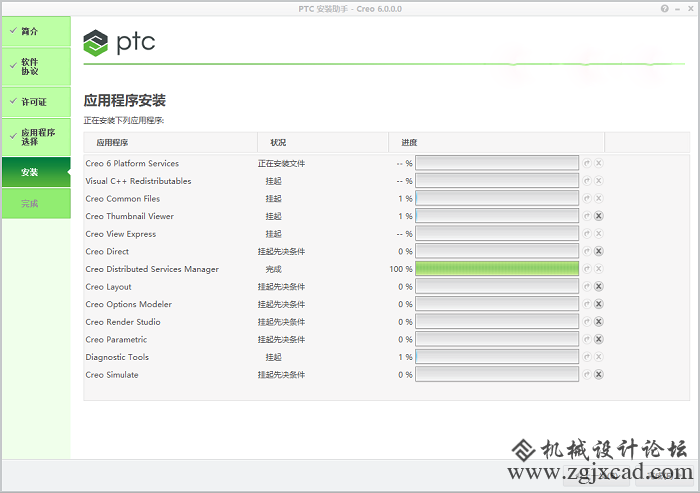Retry the Creo Common Files install

pos(587,198)
